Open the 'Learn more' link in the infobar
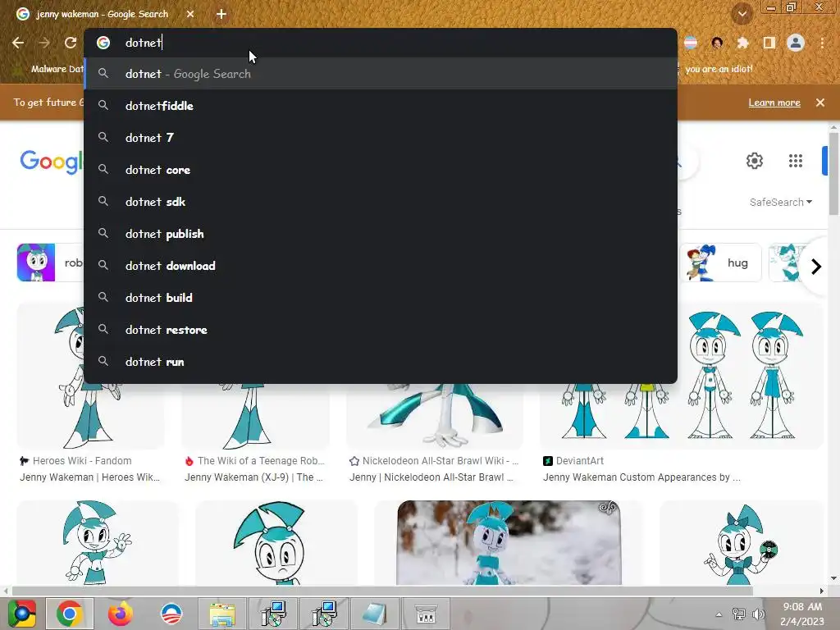 tap(774, 103)
